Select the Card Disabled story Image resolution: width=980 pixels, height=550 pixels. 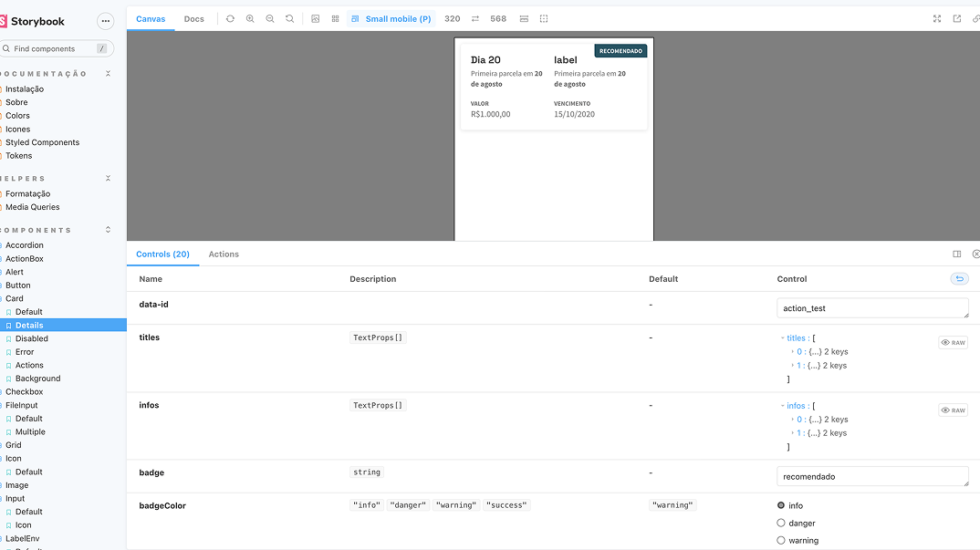coord(32,338)
